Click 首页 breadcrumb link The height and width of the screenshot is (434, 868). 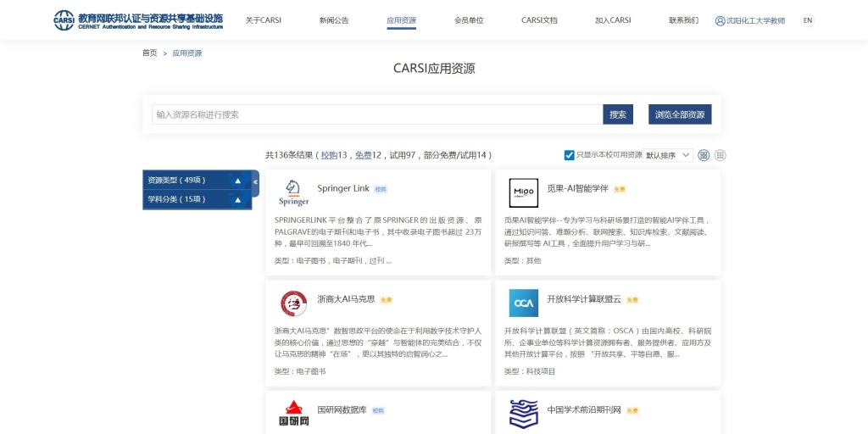click(x=149, y=53)
